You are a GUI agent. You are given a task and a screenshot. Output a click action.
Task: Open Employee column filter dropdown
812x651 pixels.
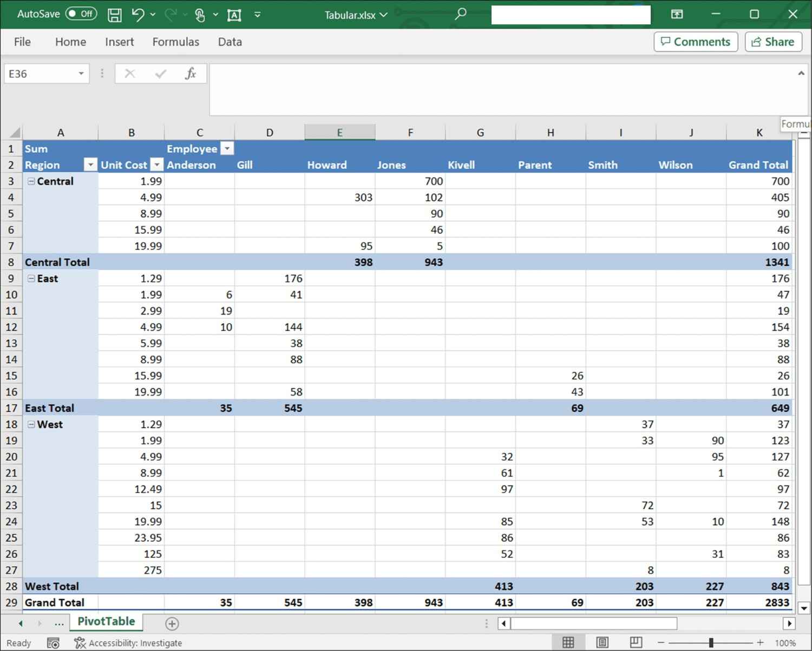pos(227,149)
